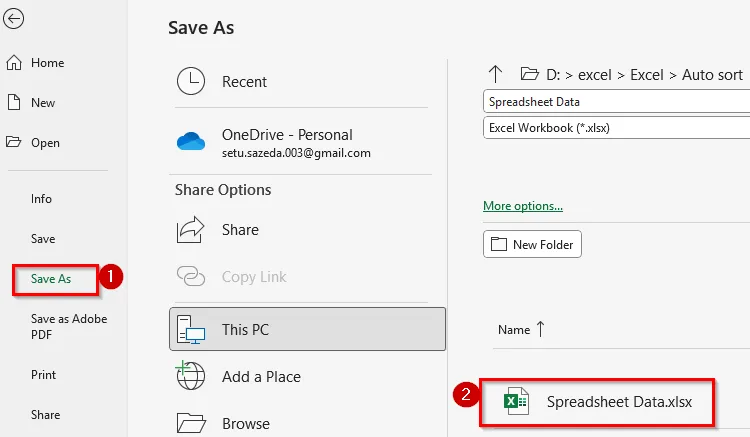Click the OneDrive cloud icon
The image size is (750, 437).
point(191,142)
